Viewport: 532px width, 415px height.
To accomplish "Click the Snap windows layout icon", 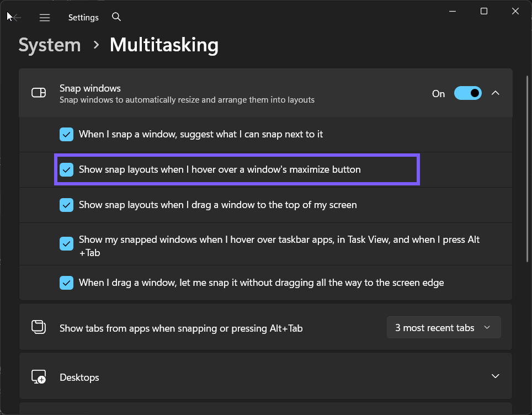I will [x=39, y=93].
